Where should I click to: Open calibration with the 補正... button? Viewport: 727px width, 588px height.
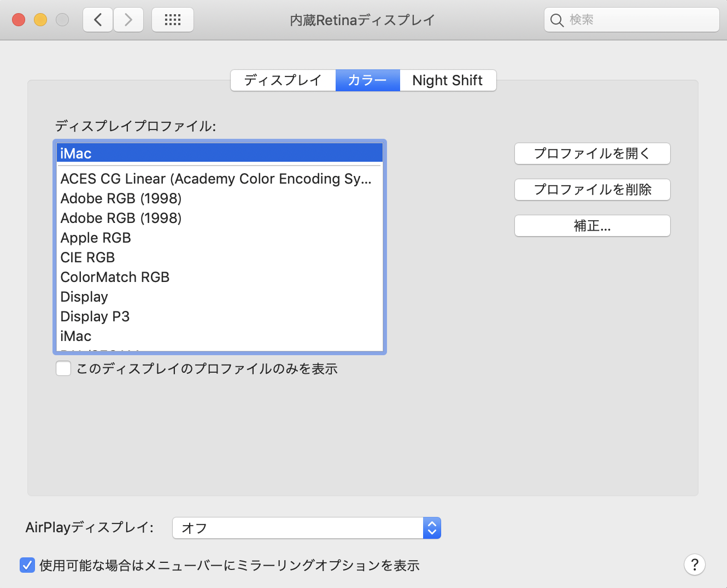click(x=593, y=226)
